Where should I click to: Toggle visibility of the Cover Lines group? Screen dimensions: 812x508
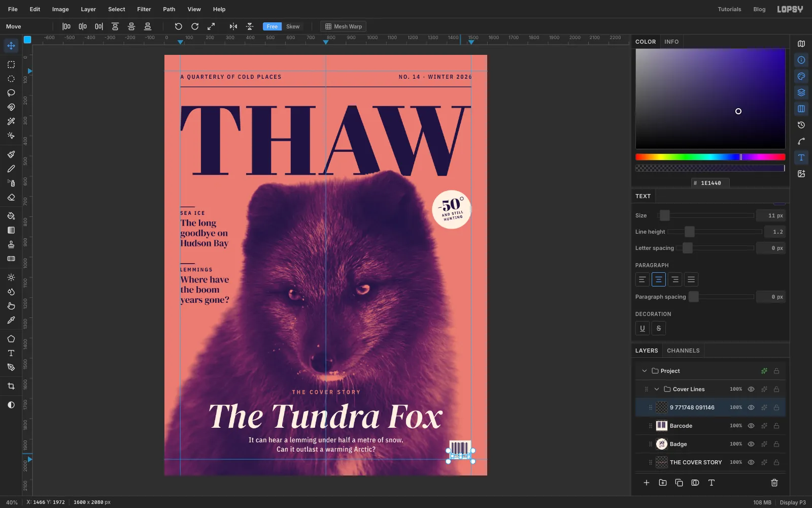tap(751, 389)
